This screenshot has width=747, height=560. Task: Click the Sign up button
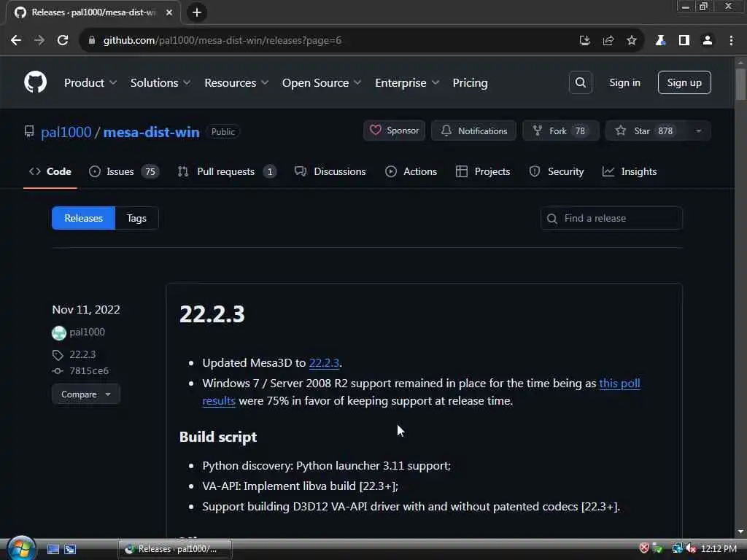pyautogui.click(x=684, y=82)
